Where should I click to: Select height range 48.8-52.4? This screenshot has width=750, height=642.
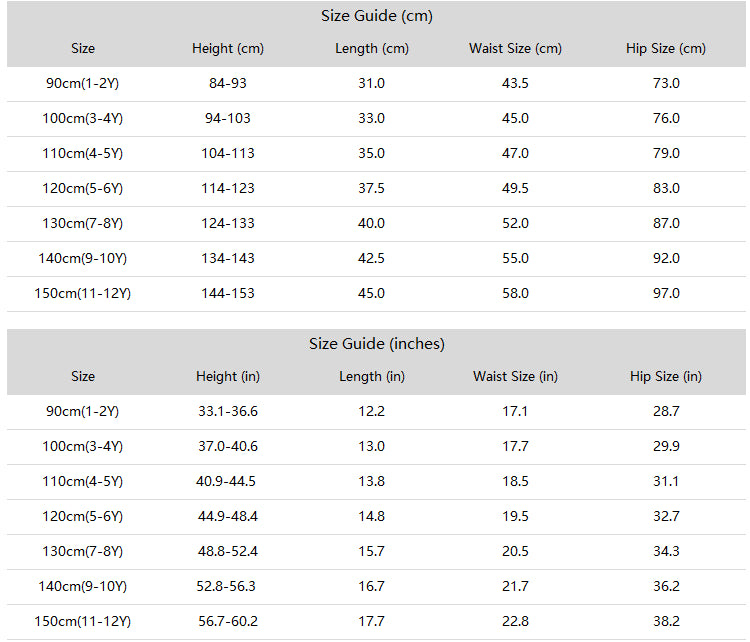click(228, 552)
